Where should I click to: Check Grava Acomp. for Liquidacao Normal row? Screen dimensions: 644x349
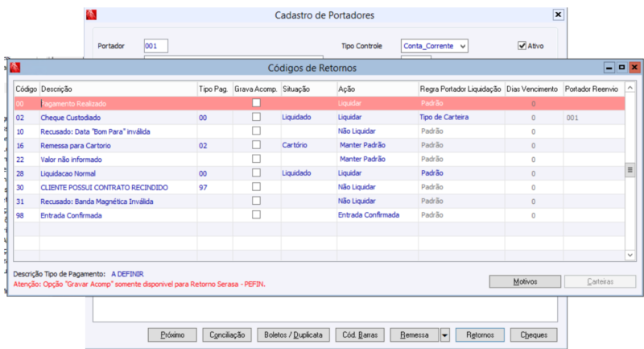pyautogui.click(x=256, y=172)
